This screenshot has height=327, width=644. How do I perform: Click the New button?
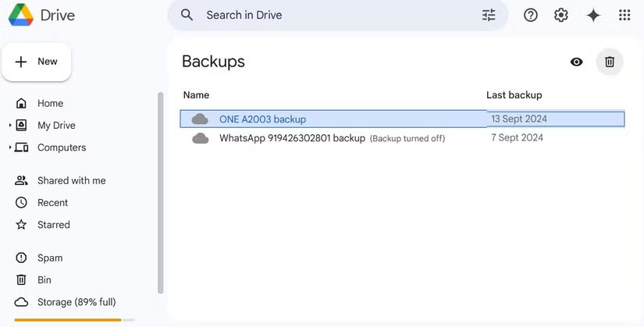coord(37,62)
